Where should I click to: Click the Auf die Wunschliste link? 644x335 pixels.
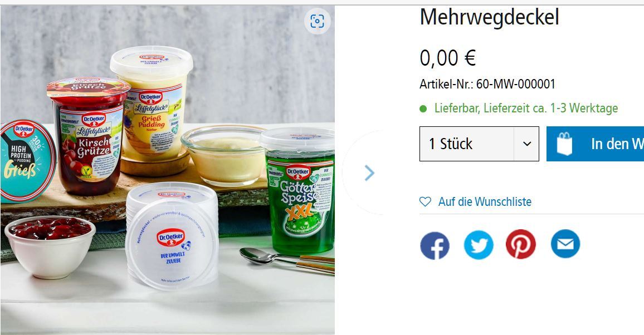(x=485, y=202)
